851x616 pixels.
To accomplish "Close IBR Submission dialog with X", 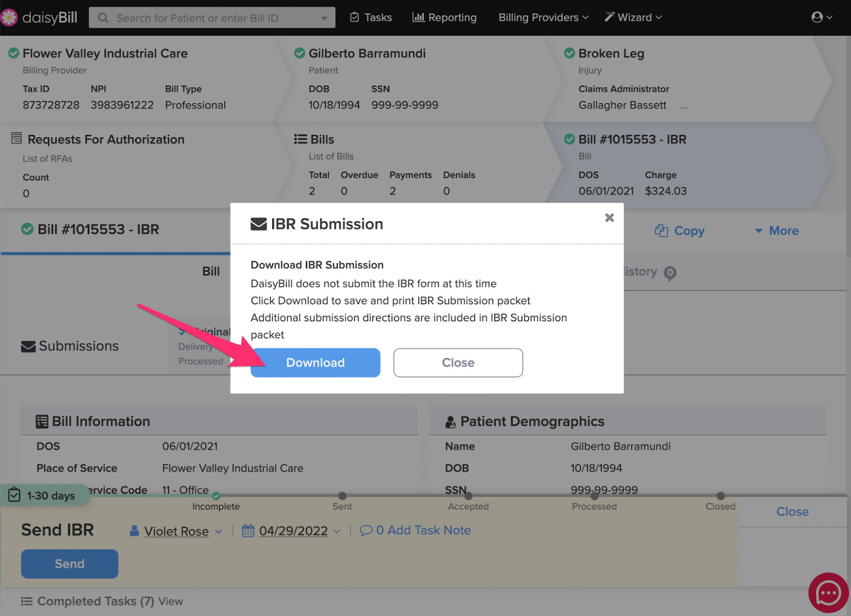I will [610, 218].
